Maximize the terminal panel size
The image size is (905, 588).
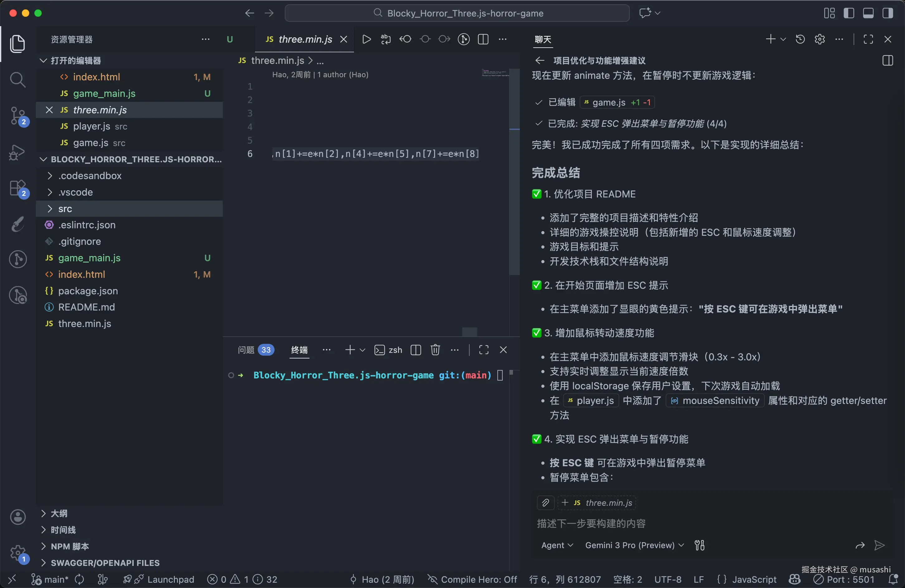(x=484, y=350)
